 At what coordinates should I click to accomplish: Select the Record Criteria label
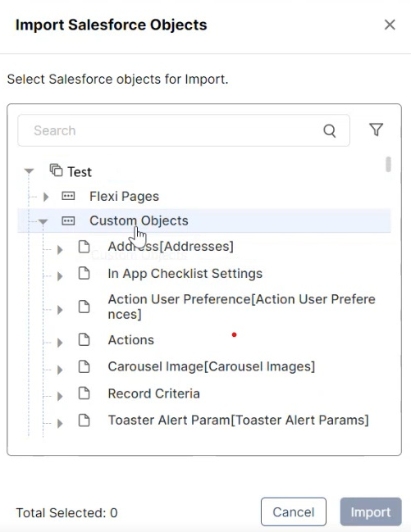point(153,393)
